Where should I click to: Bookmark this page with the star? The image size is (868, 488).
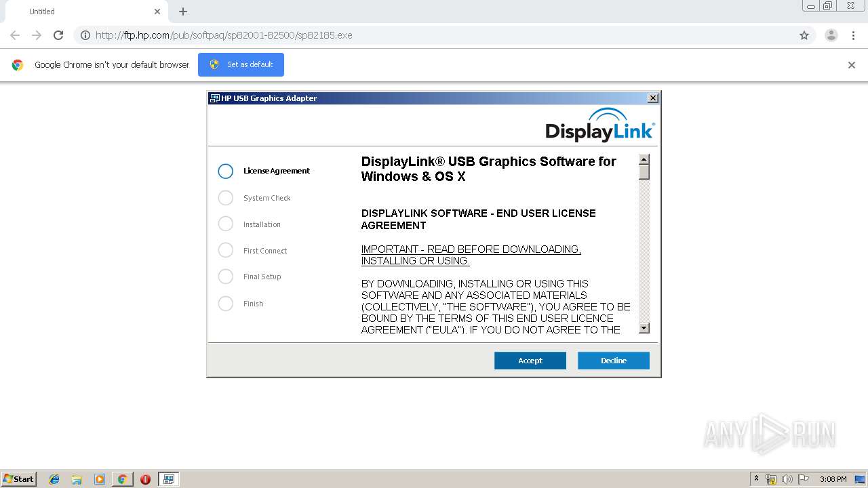click(804, 35)
